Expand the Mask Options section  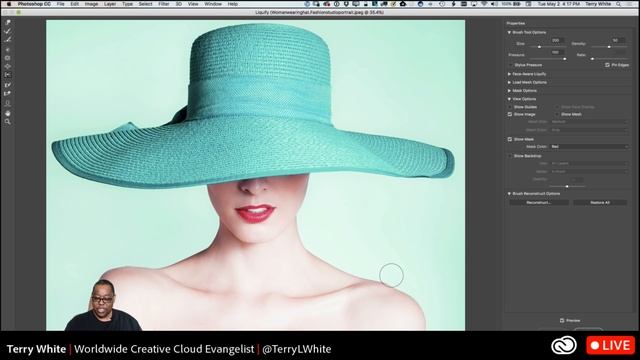pyautogui.click(x=509, y=91)
